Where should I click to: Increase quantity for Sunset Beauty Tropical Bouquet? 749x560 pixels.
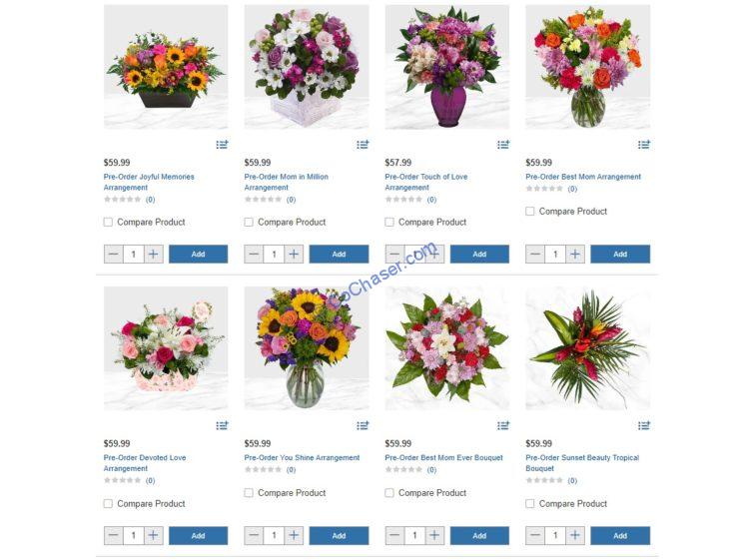(x=575, y=536)
